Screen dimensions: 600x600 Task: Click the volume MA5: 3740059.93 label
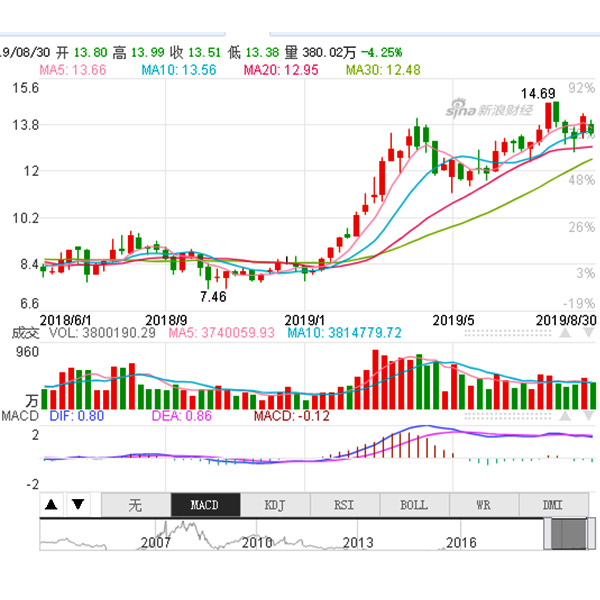coord(222,333)
